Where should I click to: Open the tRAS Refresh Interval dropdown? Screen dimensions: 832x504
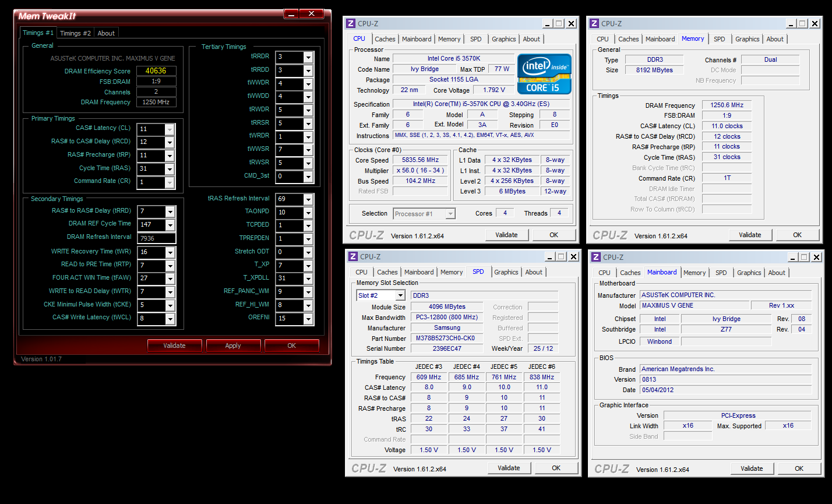click(308, 200)
